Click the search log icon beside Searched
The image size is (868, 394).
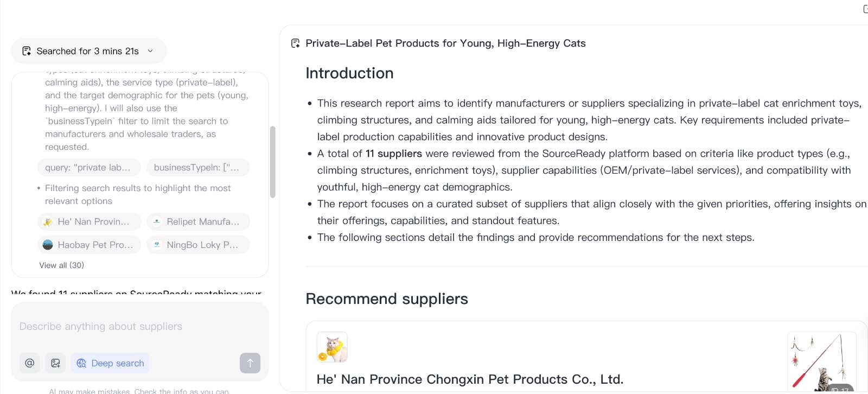[x=26, y=51]
